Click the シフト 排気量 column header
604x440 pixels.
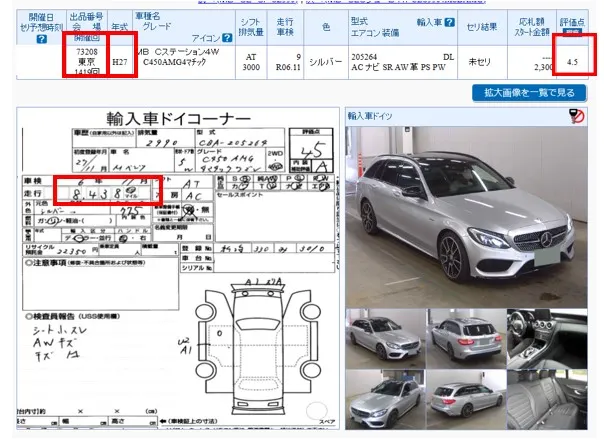tap(251, 27)
